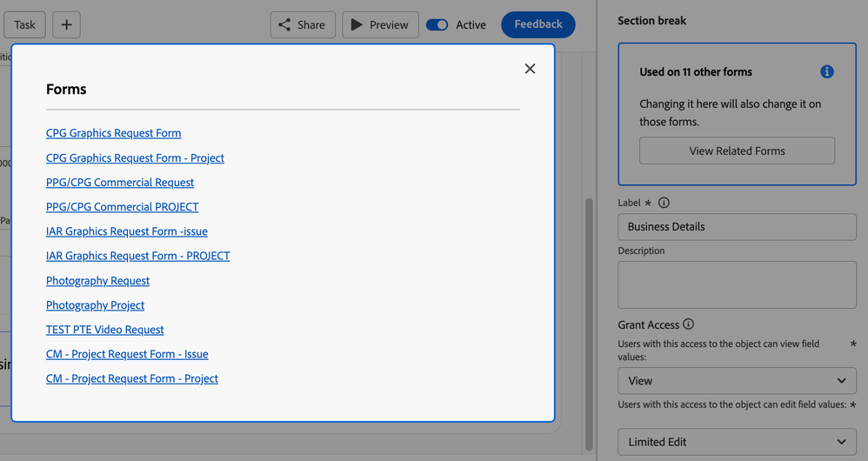Open CPG Graphics Request Form link

pos(113,133)
